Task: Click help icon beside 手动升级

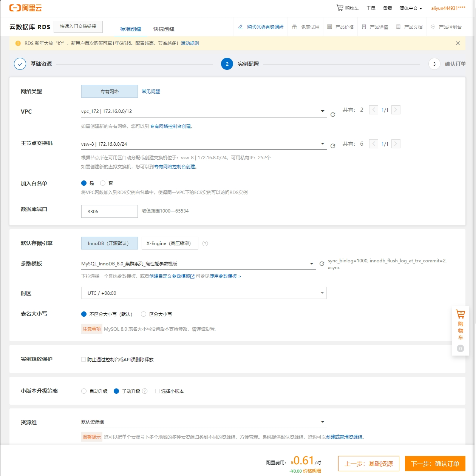Action: 145,391
